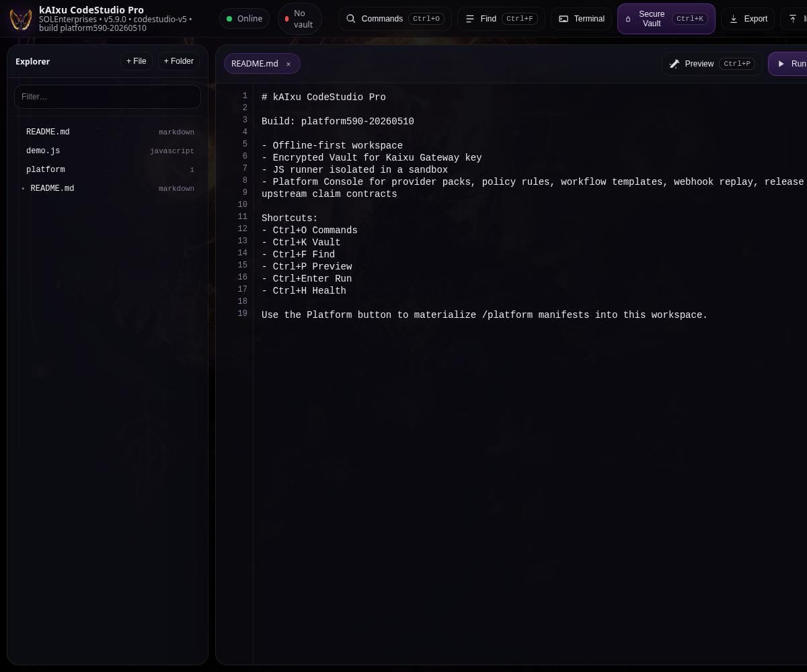The width and height of the screenshot is (807, 672).
Task: Click the Ctrl+F shortcut badge
Action: (520, 19)
